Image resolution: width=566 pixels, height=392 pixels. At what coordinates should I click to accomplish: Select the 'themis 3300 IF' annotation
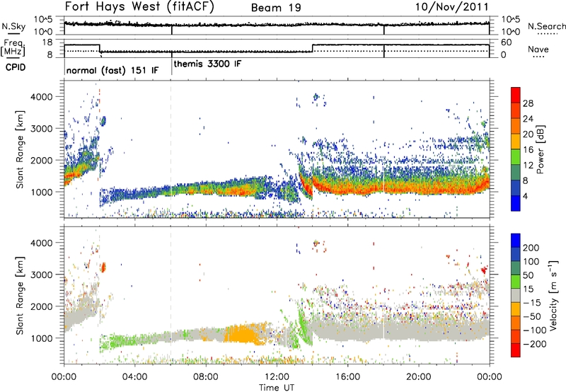tap(207, 64)
